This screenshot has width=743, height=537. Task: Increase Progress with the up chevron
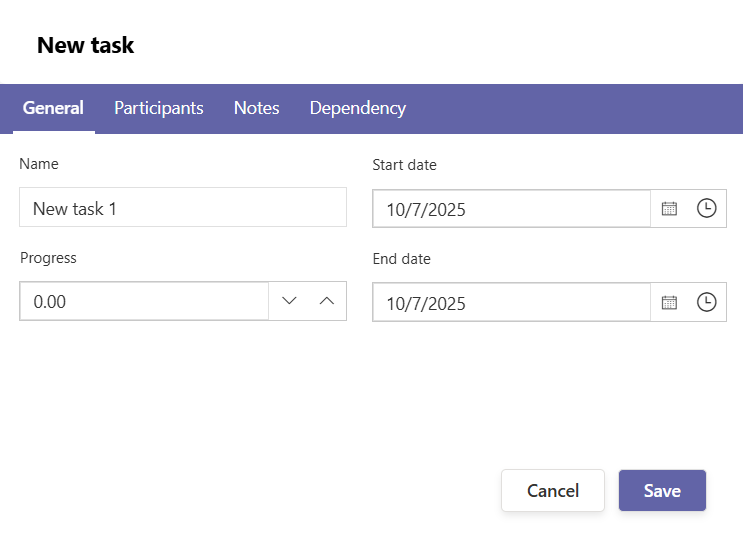(327, 301)
